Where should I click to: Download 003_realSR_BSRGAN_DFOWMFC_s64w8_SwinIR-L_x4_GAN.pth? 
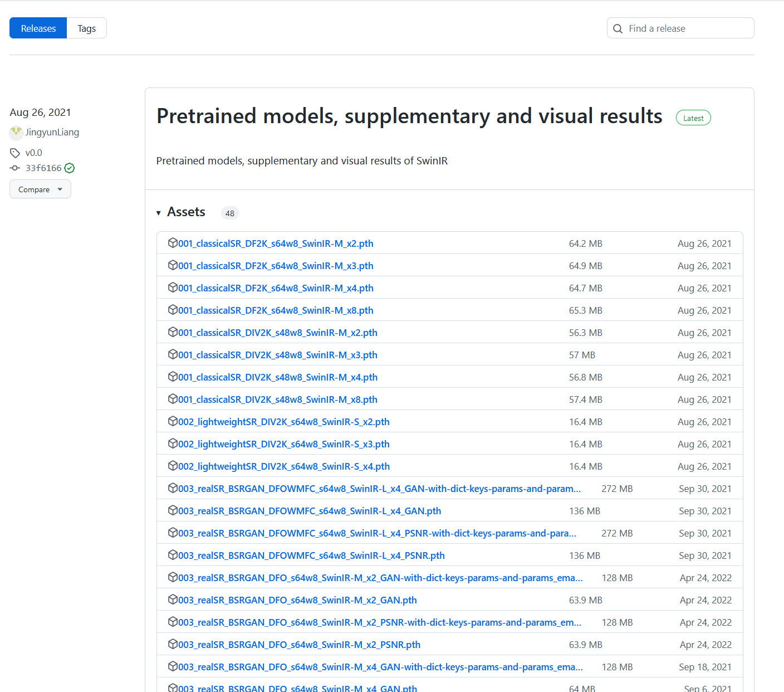point(310,511)
